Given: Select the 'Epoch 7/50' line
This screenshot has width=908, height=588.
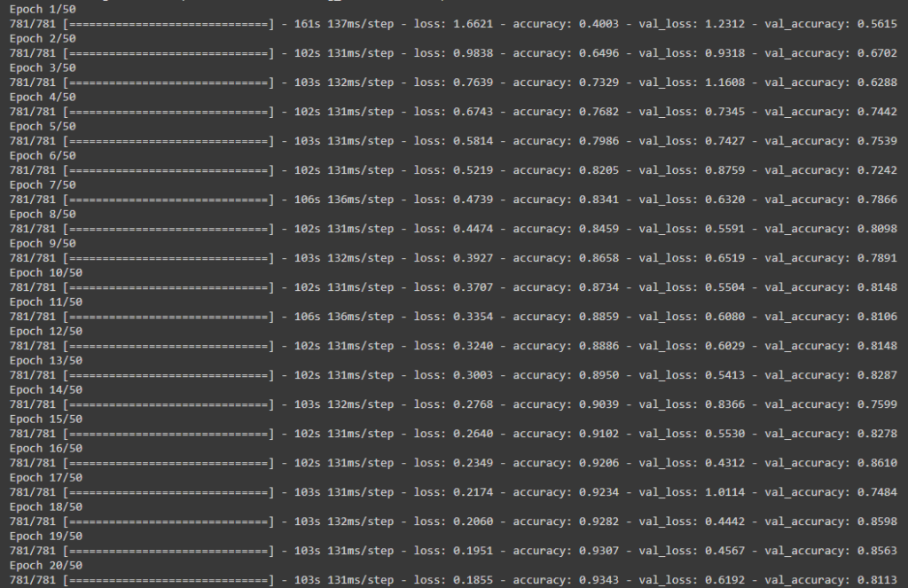Looking at the screenshot, I should (43, 184).
